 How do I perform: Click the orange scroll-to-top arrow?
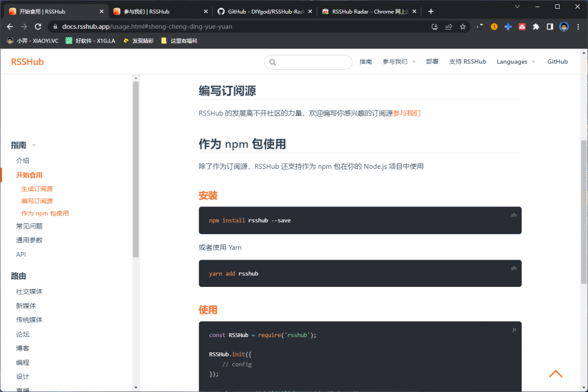coord(555,373)
